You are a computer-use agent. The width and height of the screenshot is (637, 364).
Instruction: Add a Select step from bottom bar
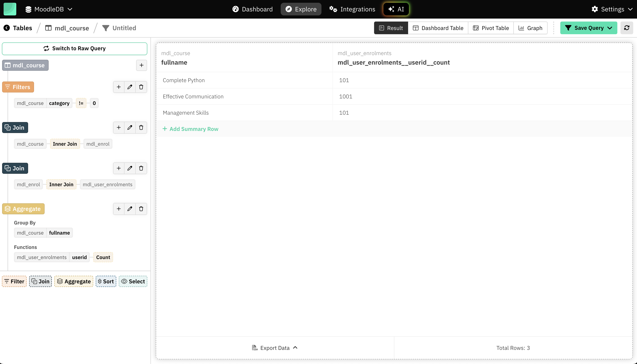click(x=133, y=281)
